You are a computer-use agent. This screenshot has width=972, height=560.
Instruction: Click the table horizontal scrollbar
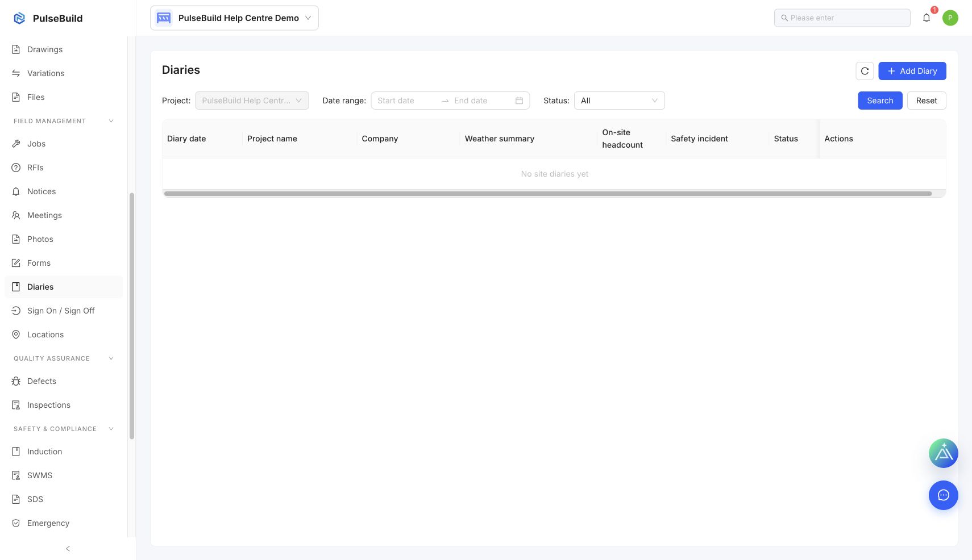548,194
